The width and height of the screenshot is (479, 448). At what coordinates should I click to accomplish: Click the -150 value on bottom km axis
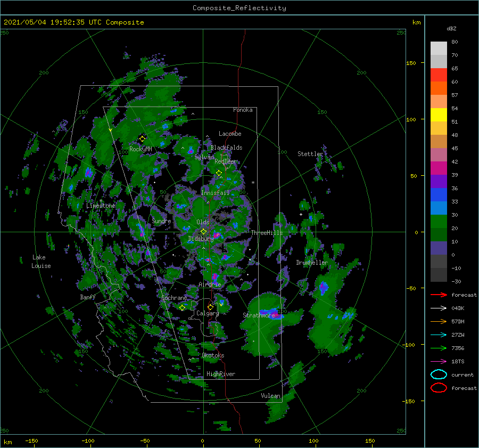coord(31,441)
